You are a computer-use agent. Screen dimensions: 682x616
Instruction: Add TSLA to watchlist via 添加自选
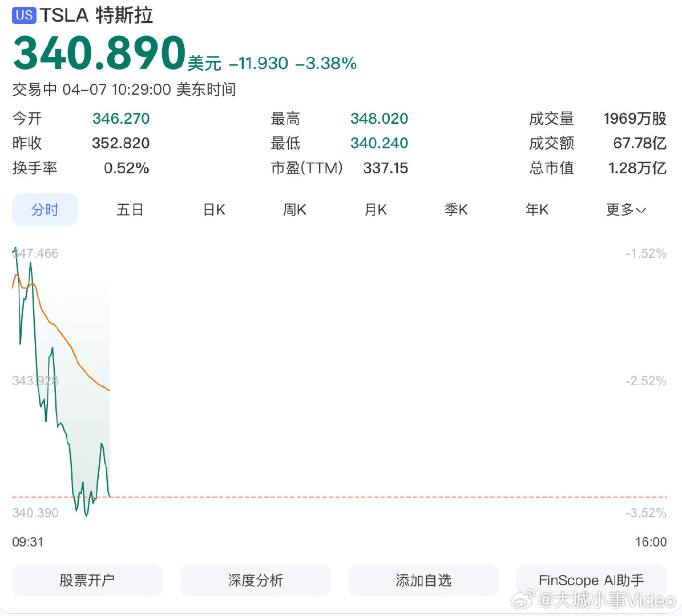[423, 580]
